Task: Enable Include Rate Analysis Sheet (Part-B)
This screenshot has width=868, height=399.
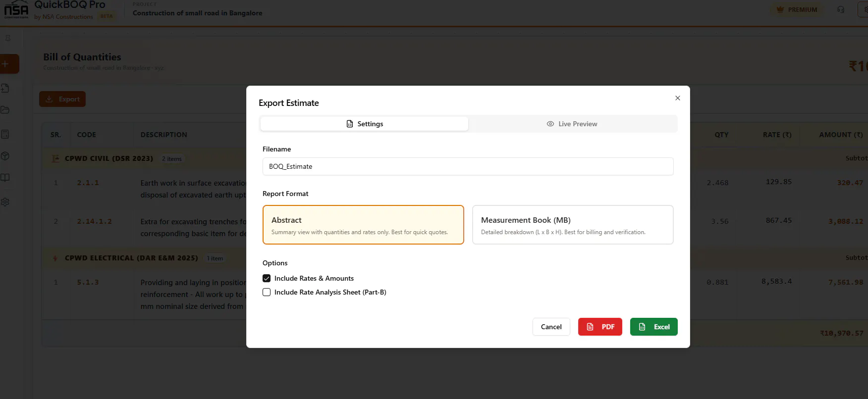Action: (267, 292)
